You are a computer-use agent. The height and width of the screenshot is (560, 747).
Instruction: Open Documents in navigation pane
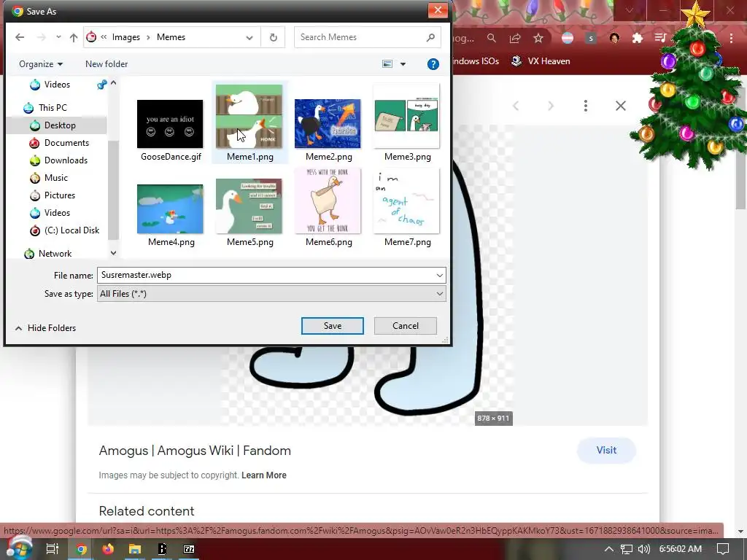(x=66, y=143)
